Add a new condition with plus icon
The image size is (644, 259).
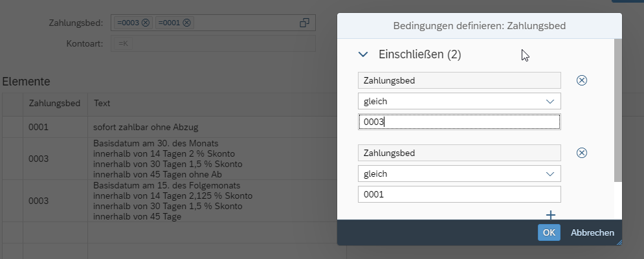tap(551, 215)
